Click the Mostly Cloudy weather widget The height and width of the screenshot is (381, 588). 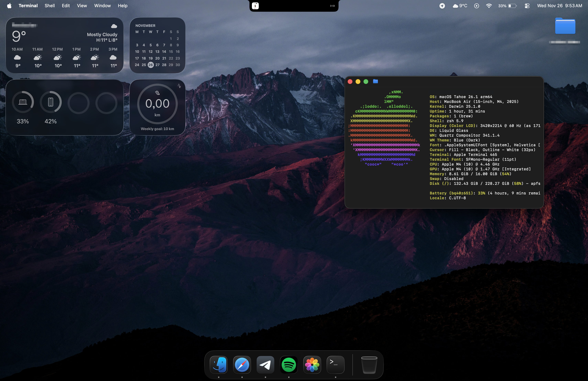point(64,45)
